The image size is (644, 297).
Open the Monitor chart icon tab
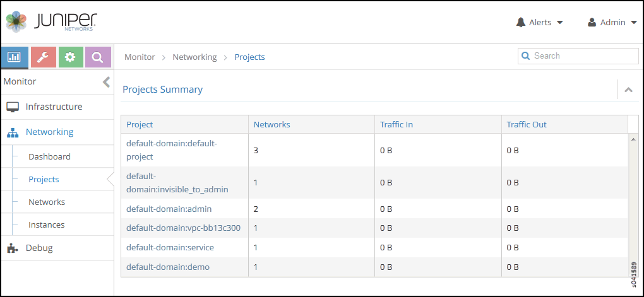pos(15,57)
